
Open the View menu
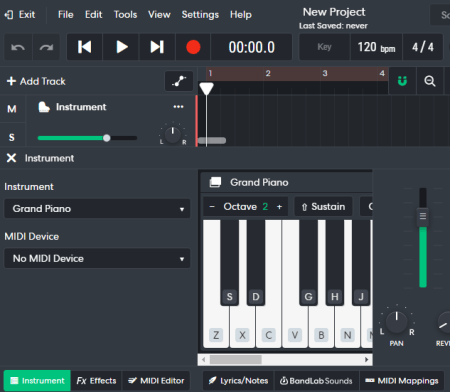point(159,15)
